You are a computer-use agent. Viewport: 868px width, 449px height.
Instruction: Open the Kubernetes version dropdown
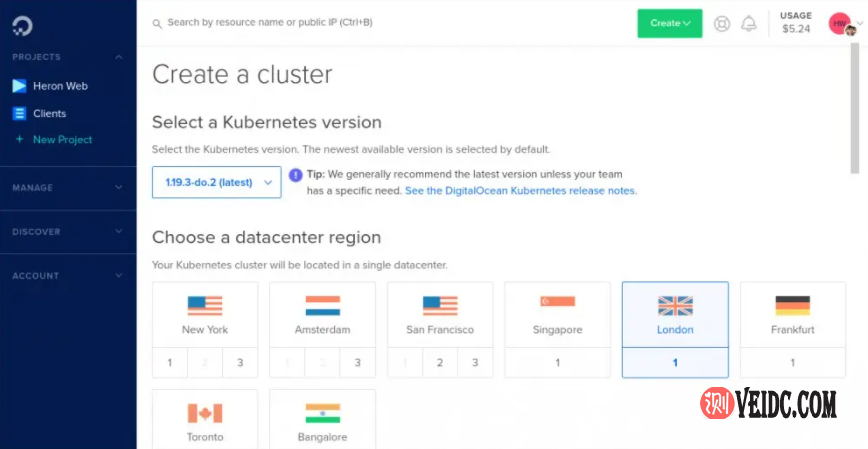point(216,182)
